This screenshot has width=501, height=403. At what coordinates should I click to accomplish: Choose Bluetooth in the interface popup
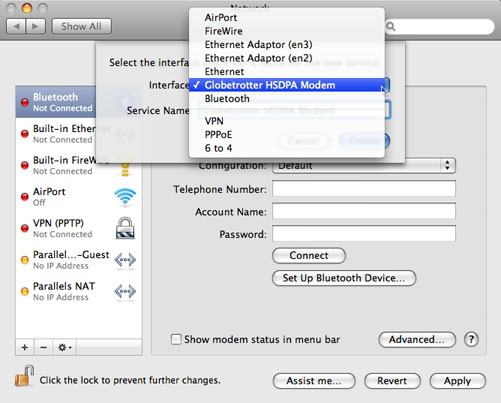(x=287, y=99)
